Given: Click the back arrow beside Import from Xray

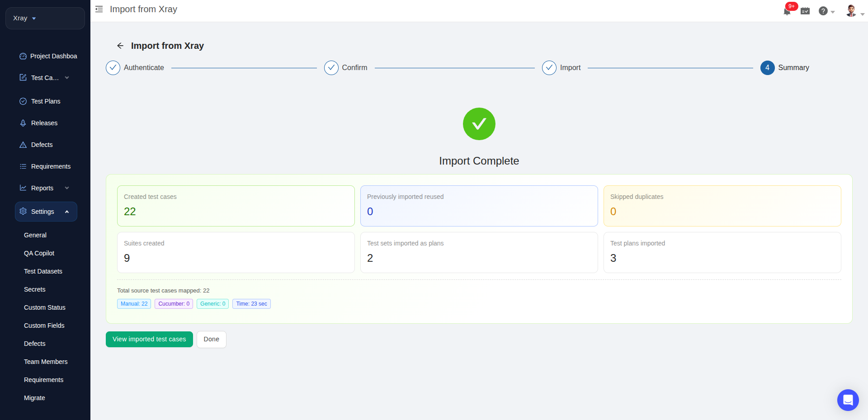Looking at the screenshot, I should 120,46.
